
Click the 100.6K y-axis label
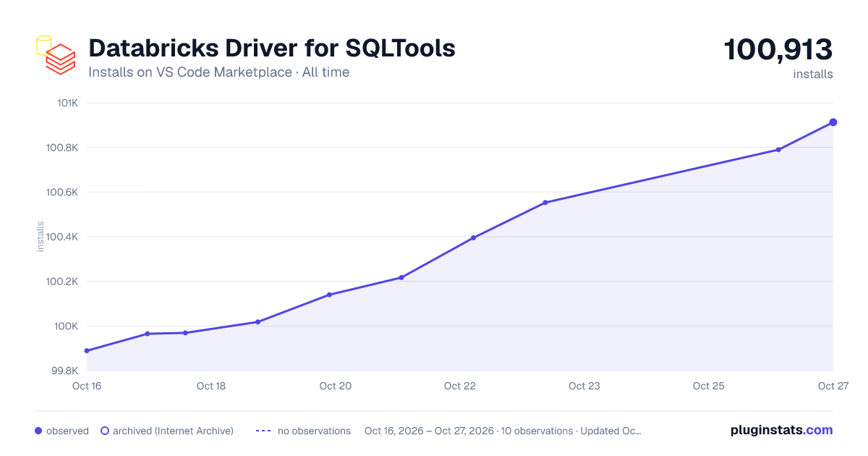[61, 193]
